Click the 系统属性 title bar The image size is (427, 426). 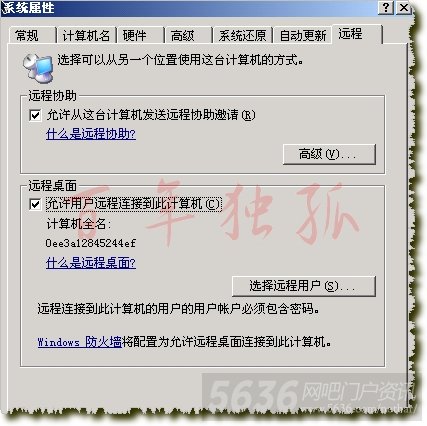[188, 7]
